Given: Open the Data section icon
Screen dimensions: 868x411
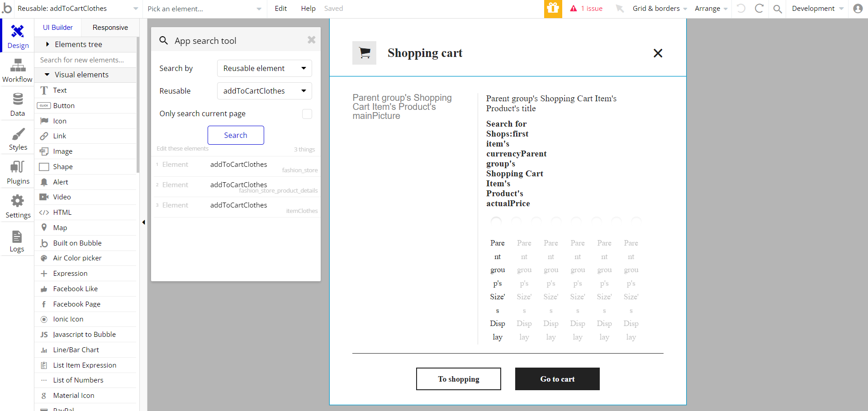Looking at the screenshot, I should pyautogui.click(x=18, y=99).
